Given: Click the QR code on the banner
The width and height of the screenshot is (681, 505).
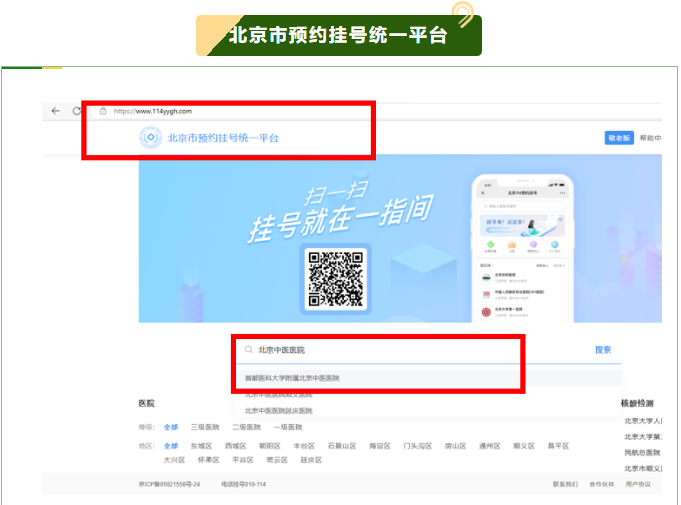Looking at the screenshot, I should click(336, 277).
